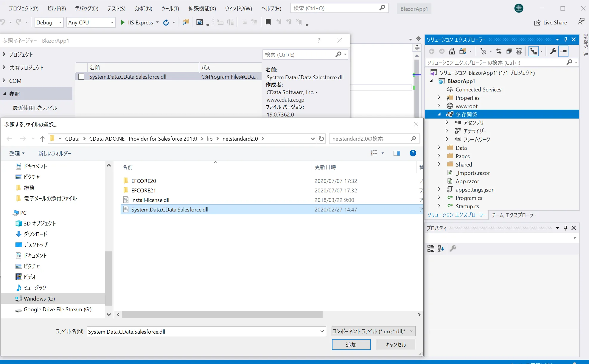Click the 追加 button to add the DLL
This screenshot has width=589, height=364.
(x=351, y=345)
